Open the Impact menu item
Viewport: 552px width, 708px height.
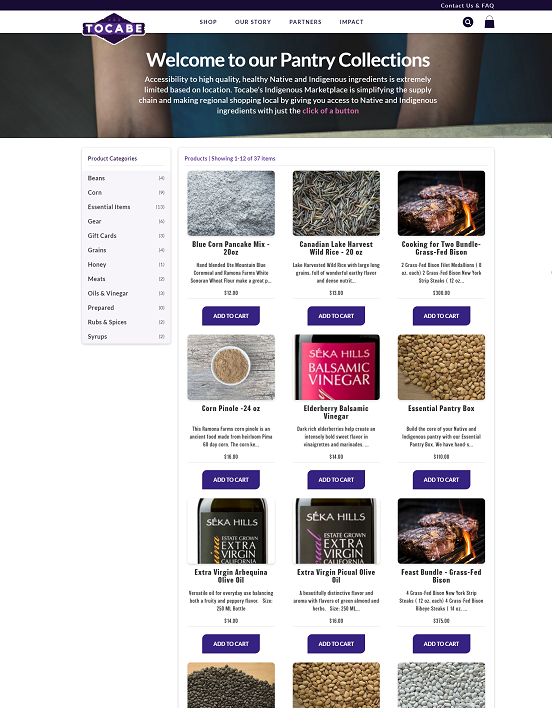351,22
